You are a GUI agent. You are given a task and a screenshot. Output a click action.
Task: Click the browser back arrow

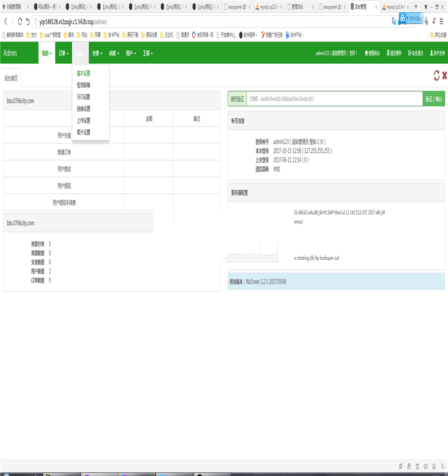tap(6, 21)
